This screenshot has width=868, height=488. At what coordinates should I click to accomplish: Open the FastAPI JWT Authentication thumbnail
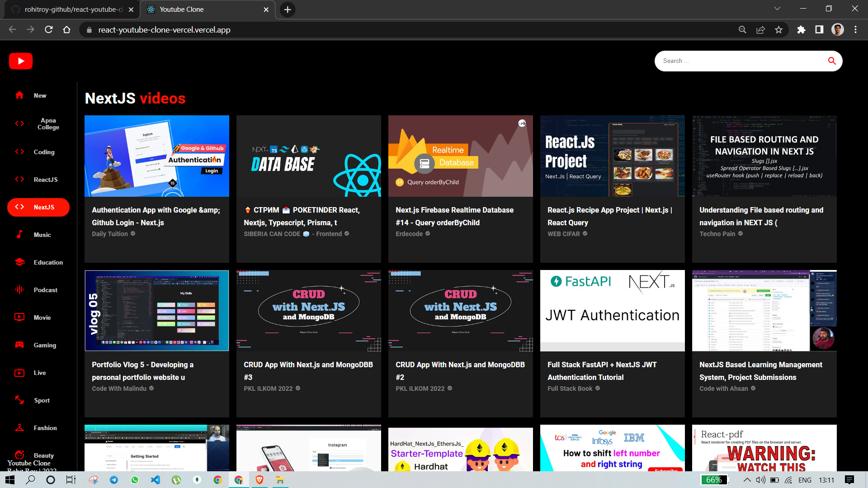pos(612,311)
